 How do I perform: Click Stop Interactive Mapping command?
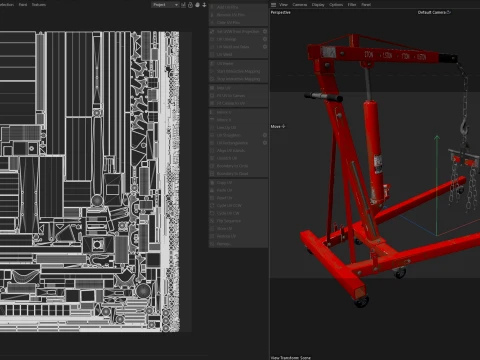pyautogui.click(x=238, y=79)
